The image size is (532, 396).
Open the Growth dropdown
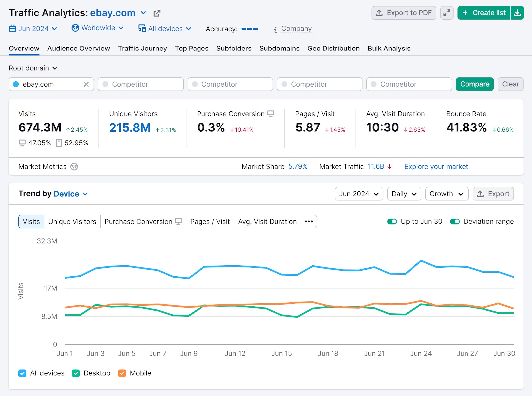click(447, 194)
